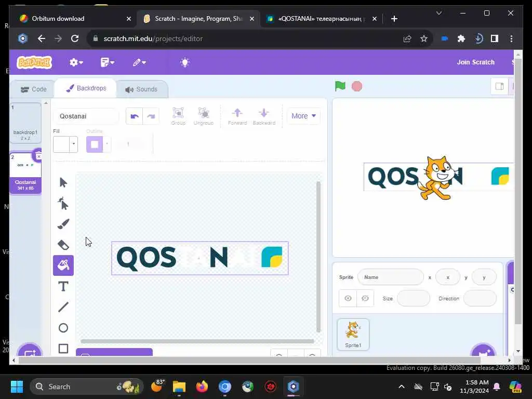Move selection Forward
532x399 pixels.
click(237, 116)
